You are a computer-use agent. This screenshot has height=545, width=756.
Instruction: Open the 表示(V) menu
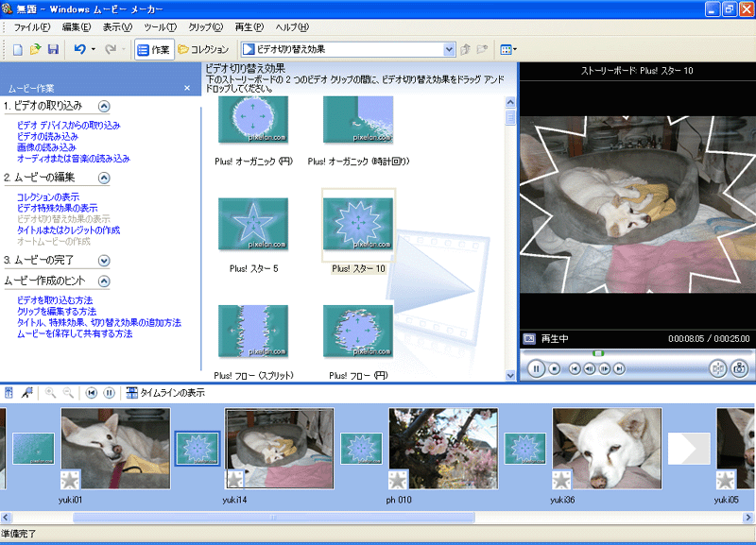tap(117, 27)
